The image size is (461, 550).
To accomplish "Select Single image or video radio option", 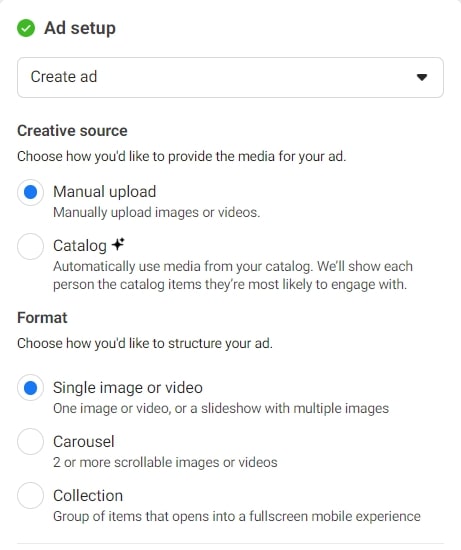I will click(31, 388).
